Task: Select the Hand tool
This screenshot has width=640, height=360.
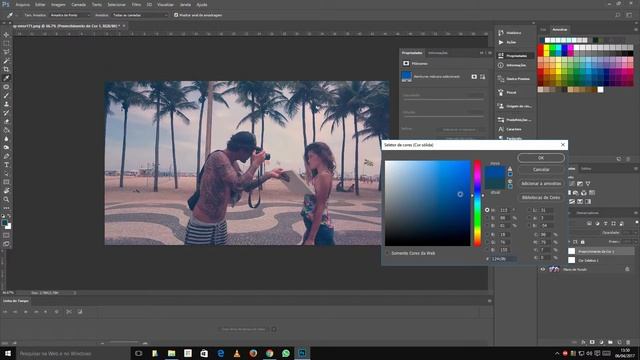Action: [x=6, y=191]
